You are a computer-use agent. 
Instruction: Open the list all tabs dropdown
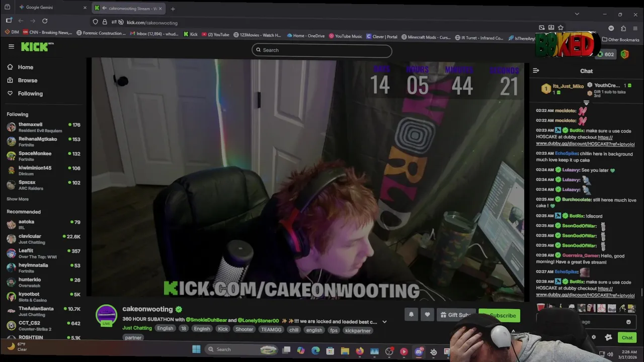(577, 14)
